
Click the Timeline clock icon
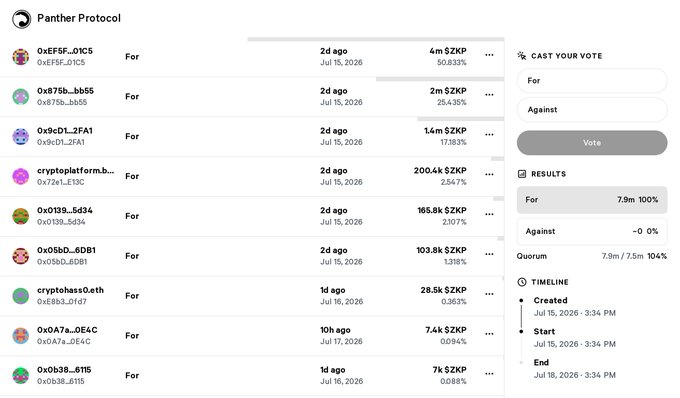pos(522,282)
